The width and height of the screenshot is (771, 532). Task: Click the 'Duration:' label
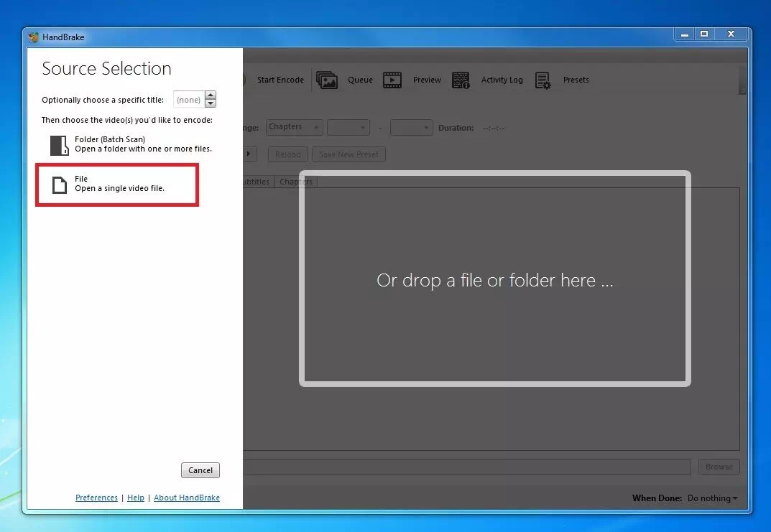456,128
